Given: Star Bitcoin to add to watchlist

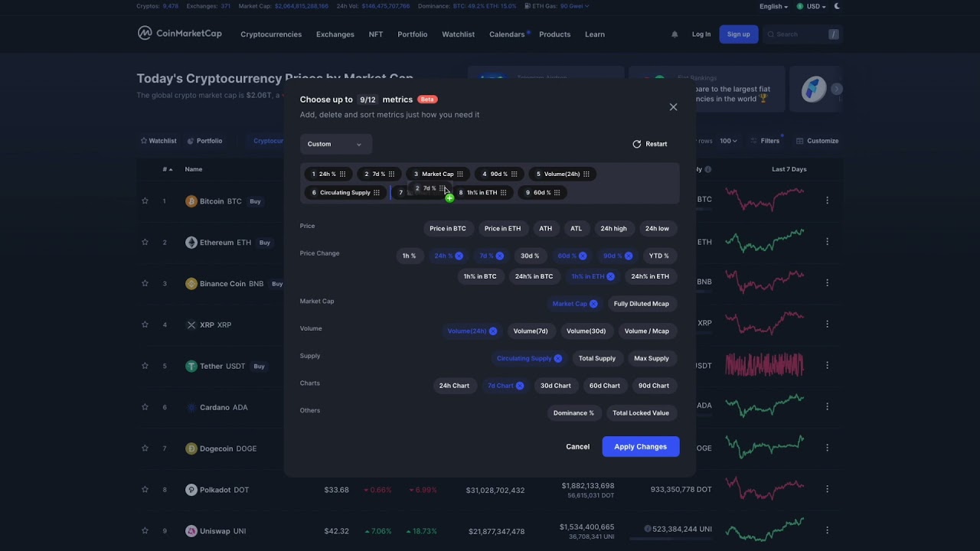Looking at the screenshot, I should 145,201.
